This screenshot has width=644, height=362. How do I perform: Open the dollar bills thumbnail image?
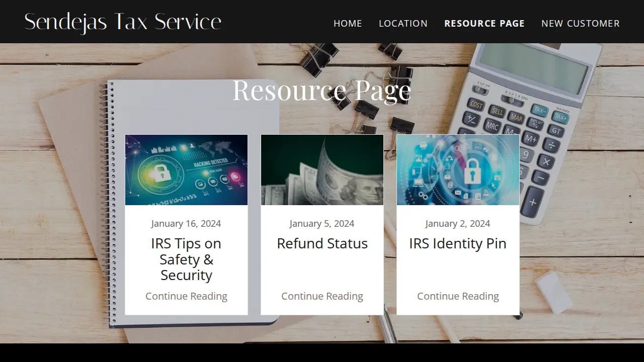(x=322, y=170)
